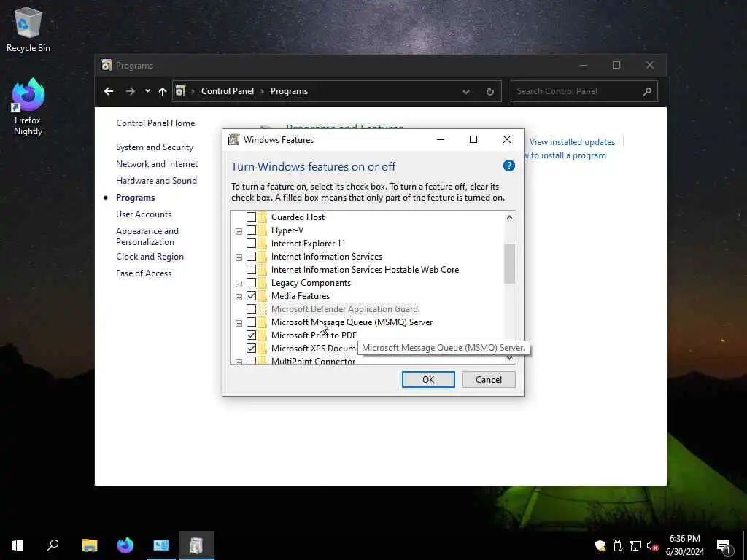Switch to Control Panel taskbar icon
Image resolution: width=747 pixels, height=560 pixels.
tap(161, 545)
